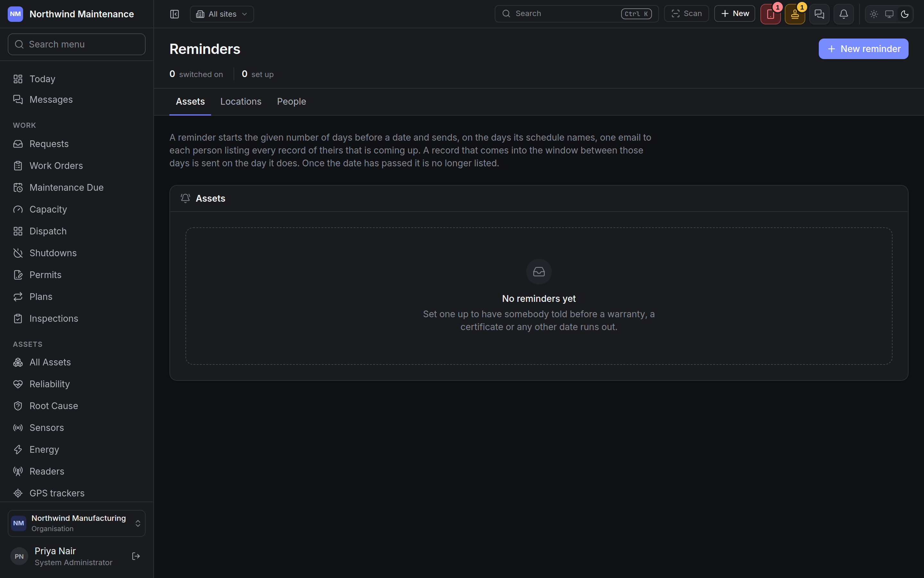The width and height of the screenshot is (924, 578).
Task: Go to Messages in the sidebar
Action: 77,100
